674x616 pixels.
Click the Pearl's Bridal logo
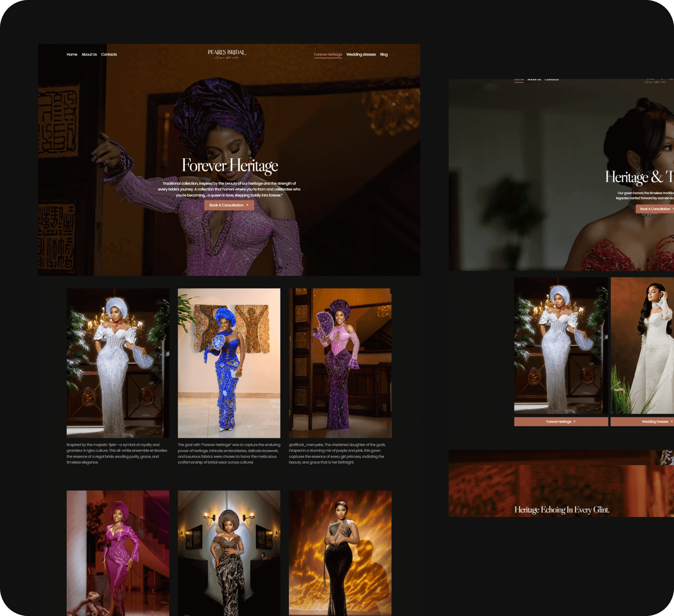[x=227, y=54]
